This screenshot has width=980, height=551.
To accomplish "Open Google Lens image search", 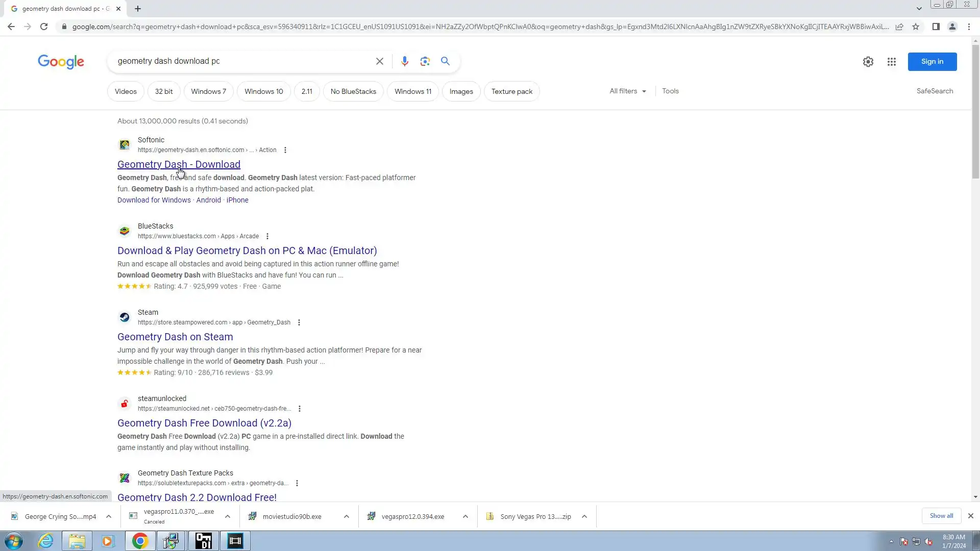I will pyautogui.click(x=425, y=61).
